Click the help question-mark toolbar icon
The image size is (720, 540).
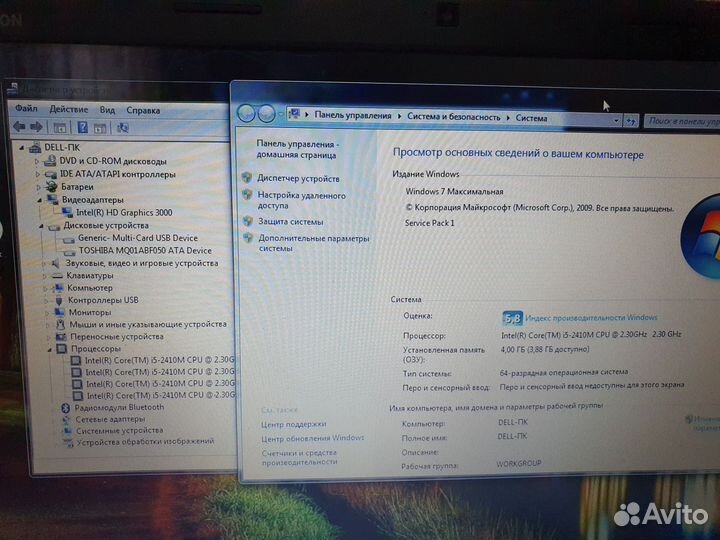(82, 127)
